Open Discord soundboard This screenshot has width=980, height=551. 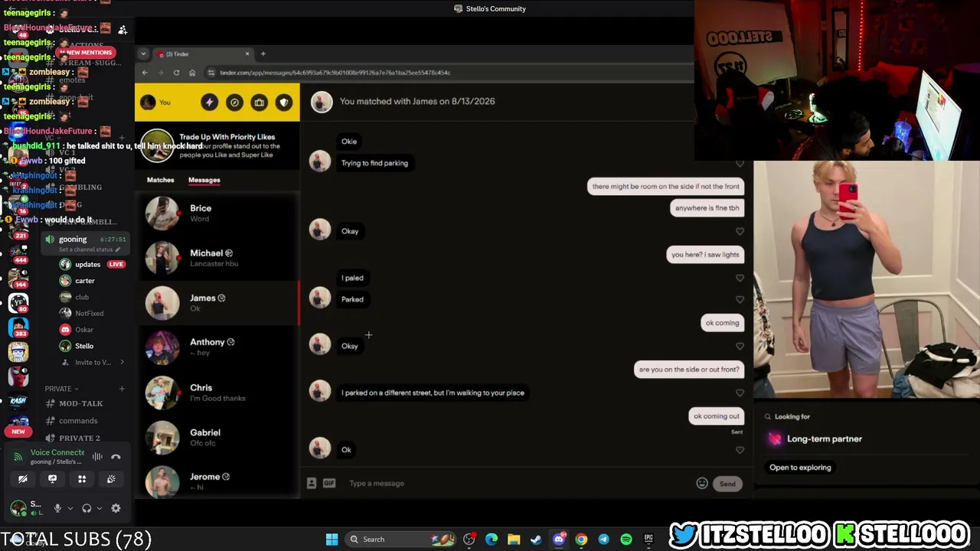click(x=111, y=479)
